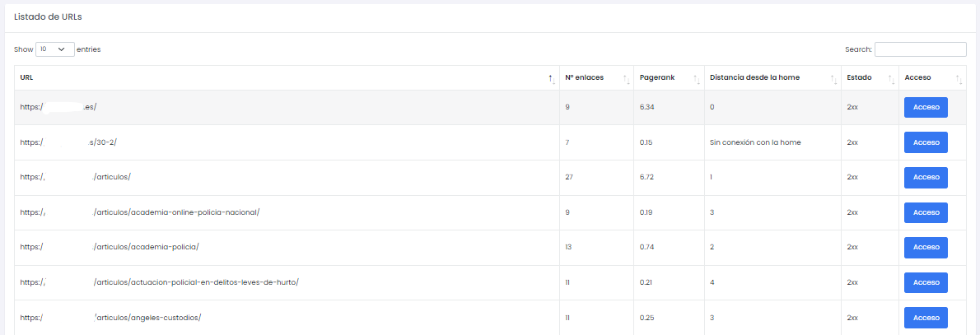This screenshot has height=335, width=980.
Task: Click the URL column header label
Action: pyautogui.click(x=26, y=77)
